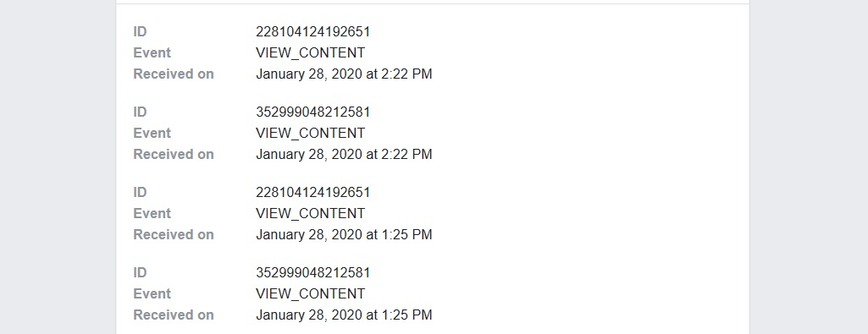Click 'Received on' label of 2:22 PM record 352999048212581
The height and width of the screenshot is (334, 868).
click(x=174, y=154)
